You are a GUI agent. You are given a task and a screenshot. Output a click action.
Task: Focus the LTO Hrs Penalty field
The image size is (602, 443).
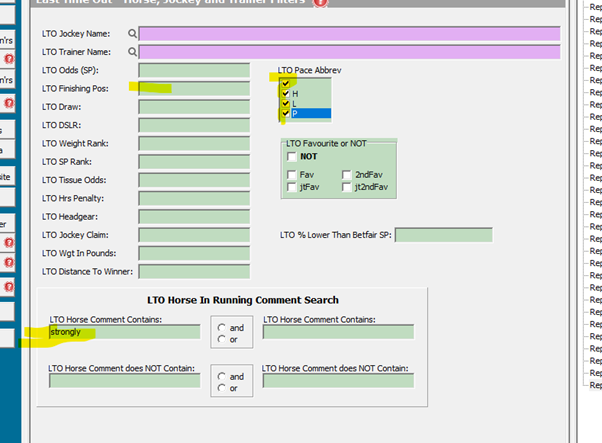[x=194, y=198]
